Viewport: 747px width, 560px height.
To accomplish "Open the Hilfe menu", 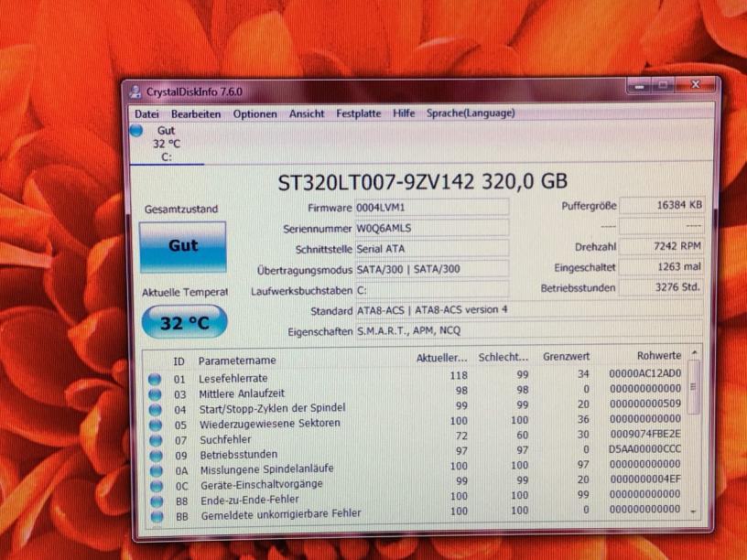I will point(404,113).
